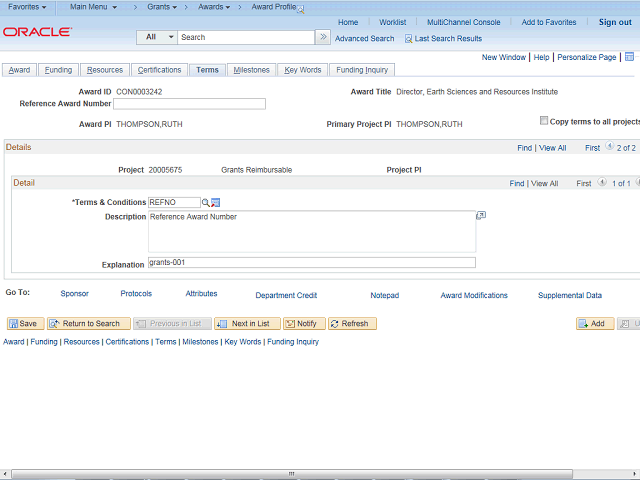This screenshot has height=480, width=640.
Task: Open the All search category dropdown
Action: click(x=157, y=37)
